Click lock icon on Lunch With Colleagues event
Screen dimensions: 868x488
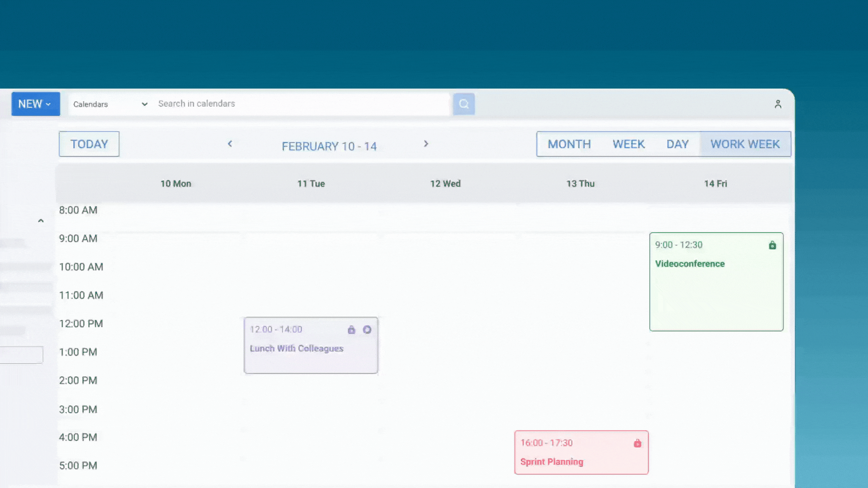click(351, 330)
